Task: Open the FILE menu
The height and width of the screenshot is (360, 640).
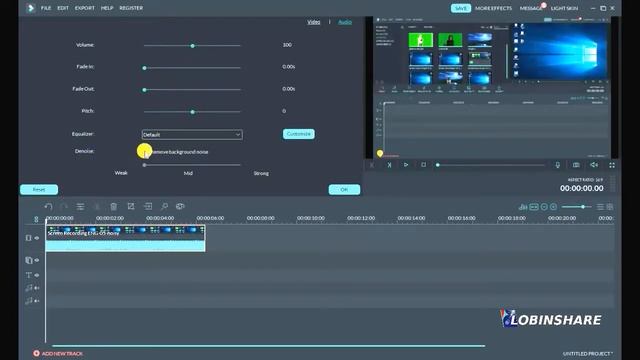Action: (46, 8)
